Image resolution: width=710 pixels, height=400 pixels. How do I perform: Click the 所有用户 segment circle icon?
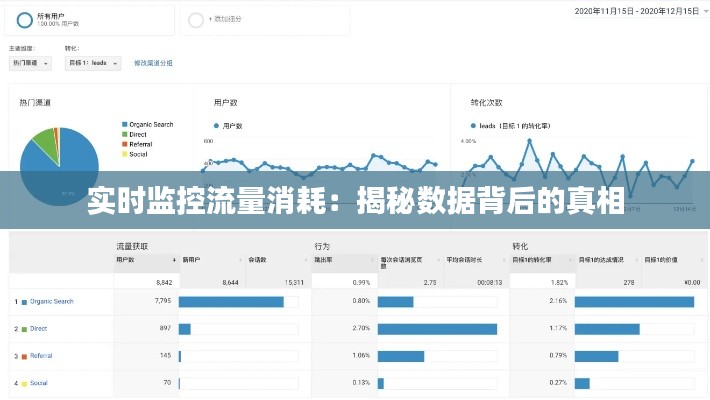24,20
